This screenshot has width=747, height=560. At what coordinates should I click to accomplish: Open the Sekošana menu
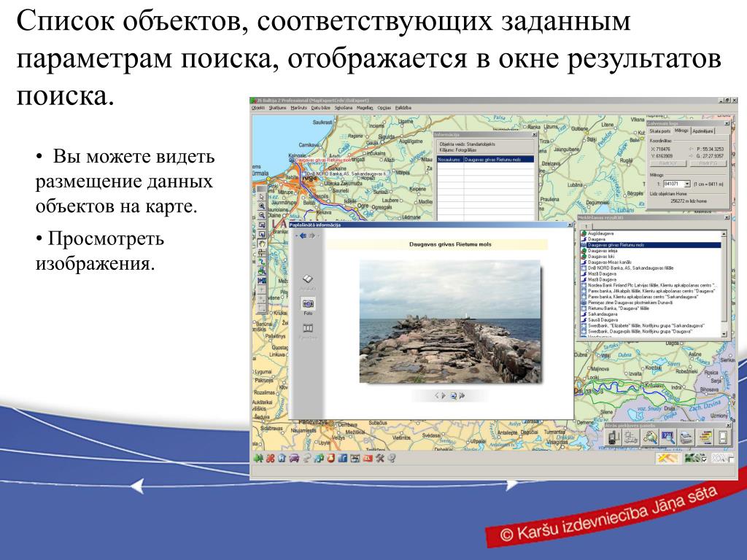point(343,108)
